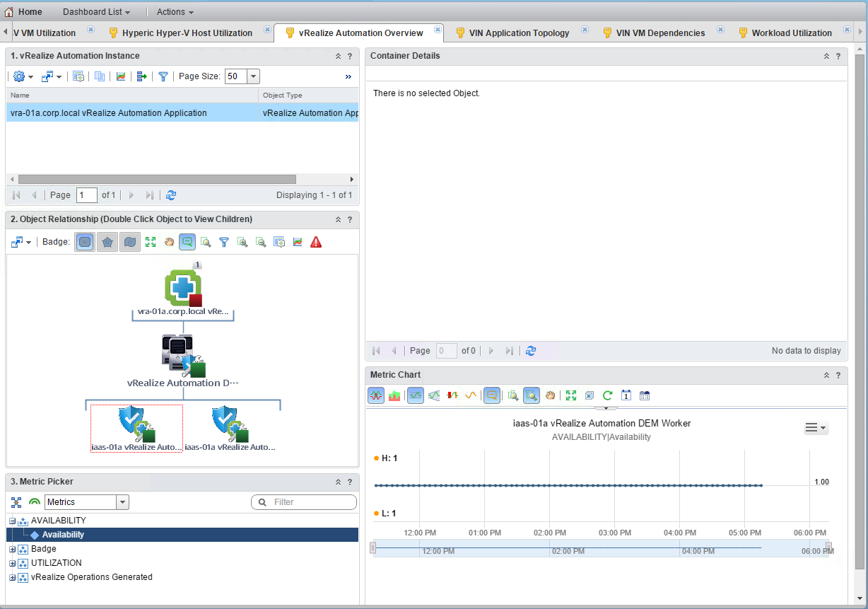Image resolution: width=868 pixels, height=609 pixels.
Task: Focus the Metric Picker Filter search field
Action: click(x=304, y=502)
